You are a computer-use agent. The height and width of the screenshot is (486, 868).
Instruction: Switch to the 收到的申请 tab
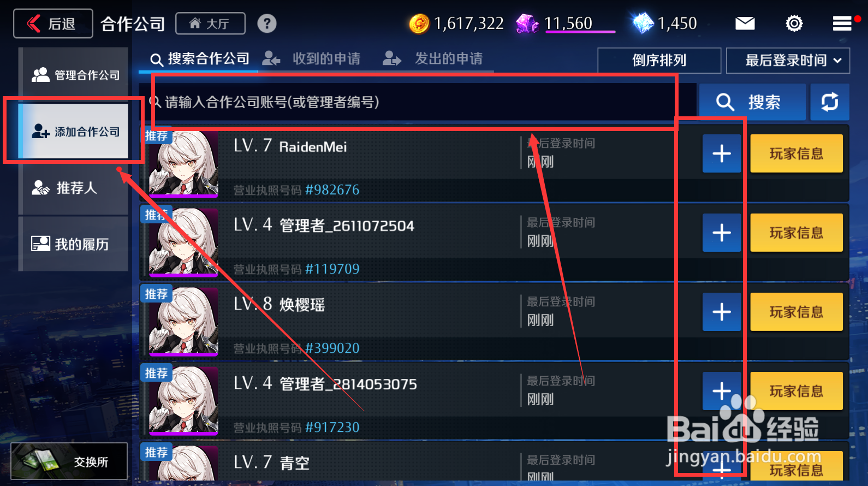pyautogui.click(x=311, y=58)
